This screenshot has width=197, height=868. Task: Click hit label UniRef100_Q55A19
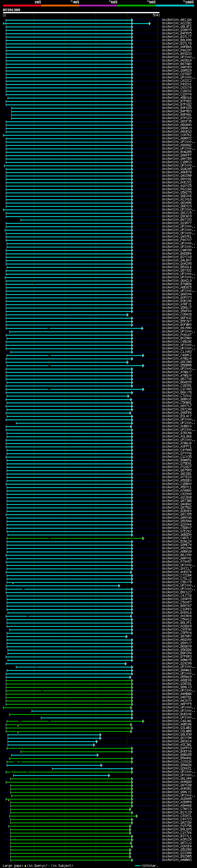click(x=177, y=677)
